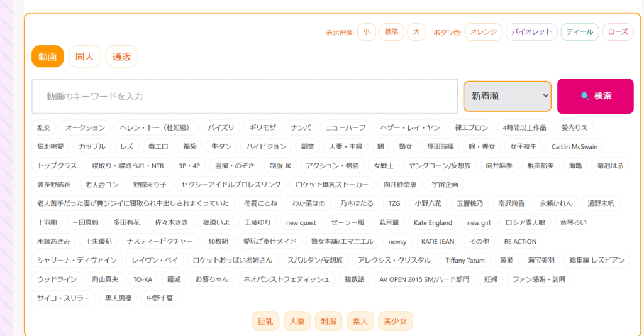Pick the ティール button color

579,32
